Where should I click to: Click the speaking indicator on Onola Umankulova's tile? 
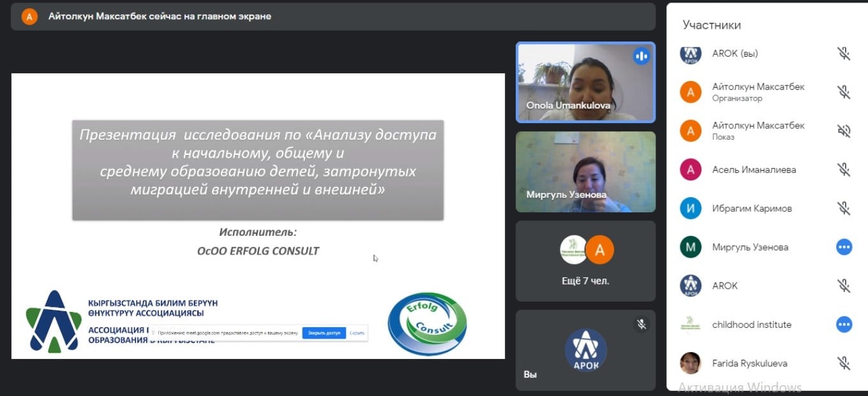[641, 56]
